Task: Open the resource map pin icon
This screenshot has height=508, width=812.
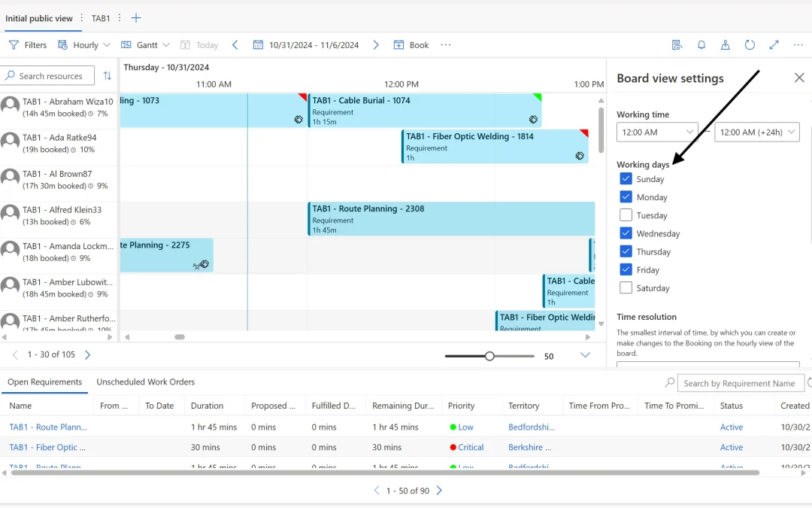Action: click(726, 45)
